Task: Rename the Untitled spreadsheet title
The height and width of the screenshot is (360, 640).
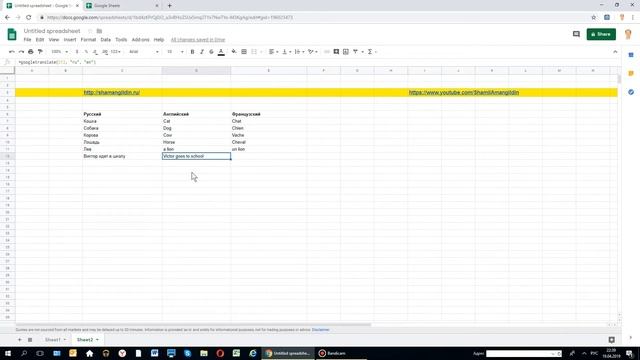Action: pyautogui.click(x=52, y=31)
